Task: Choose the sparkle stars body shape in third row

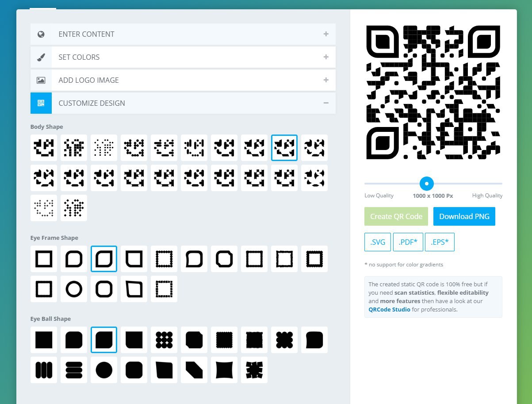Action: tap(44, 208)
